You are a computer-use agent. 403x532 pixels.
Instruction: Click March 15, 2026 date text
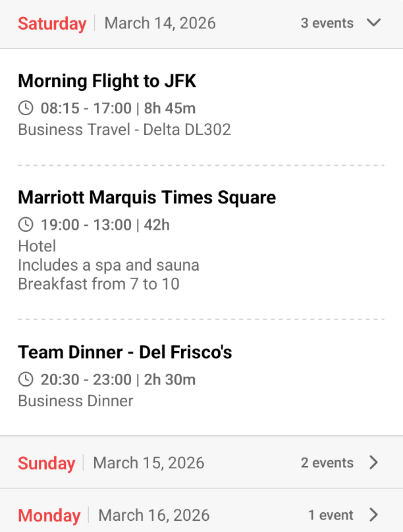(148, 463)
